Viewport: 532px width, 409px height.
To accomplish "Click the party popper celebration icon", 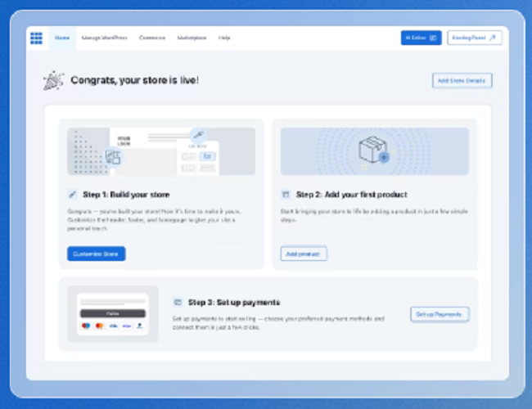I will coord(53,80).
